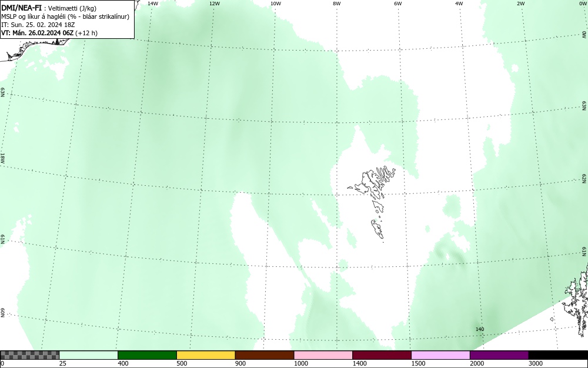Viewport: 588px width, 368px height.
Task: Click the "(+12 h)" forecast offset
Action: coord(86,33)
